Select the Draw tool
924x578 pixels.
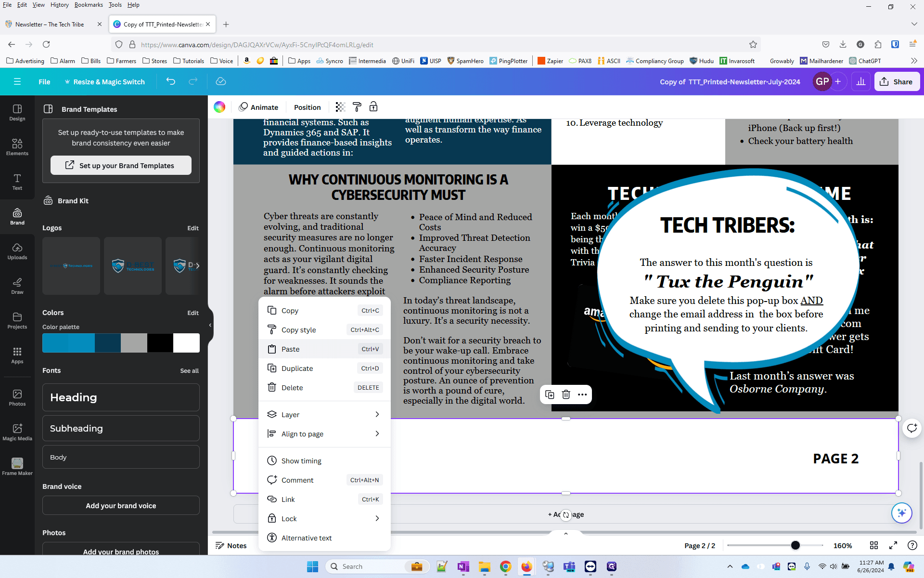[x=17, y=286]
